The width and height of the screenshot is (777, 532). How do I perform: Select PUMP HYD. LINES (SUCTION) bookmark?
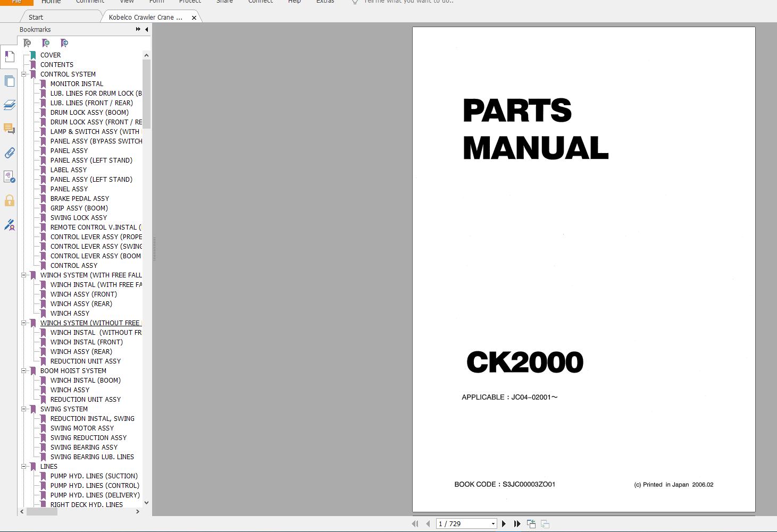tap(94, 476)
